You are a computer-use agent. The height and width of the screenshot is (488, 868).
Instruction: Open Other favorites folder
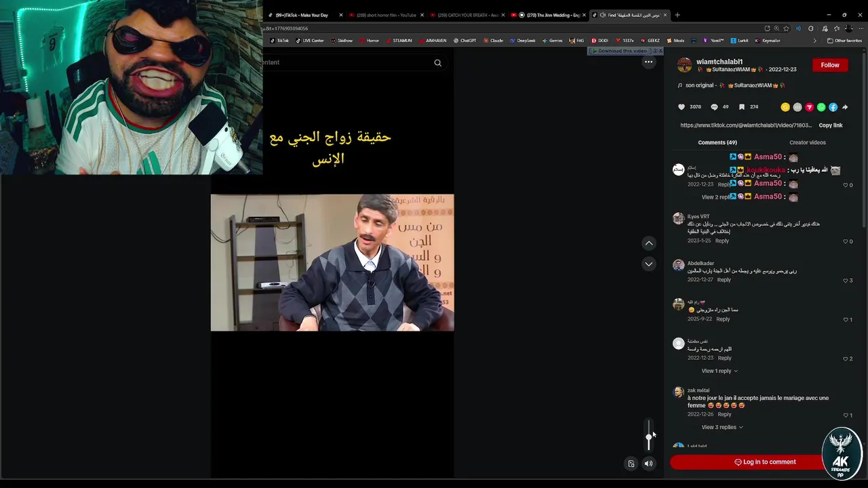(844, 41)
